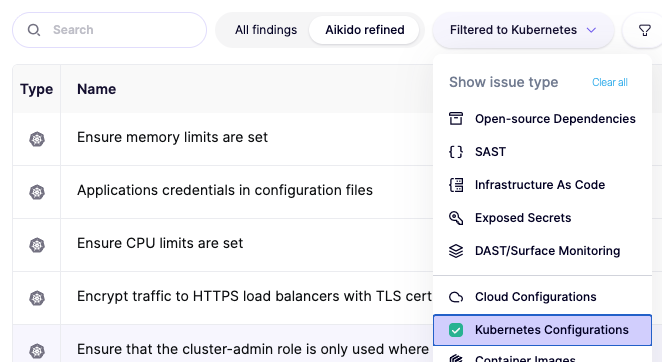Click the Infrastructure As Code icon

[x=456, y=185]
